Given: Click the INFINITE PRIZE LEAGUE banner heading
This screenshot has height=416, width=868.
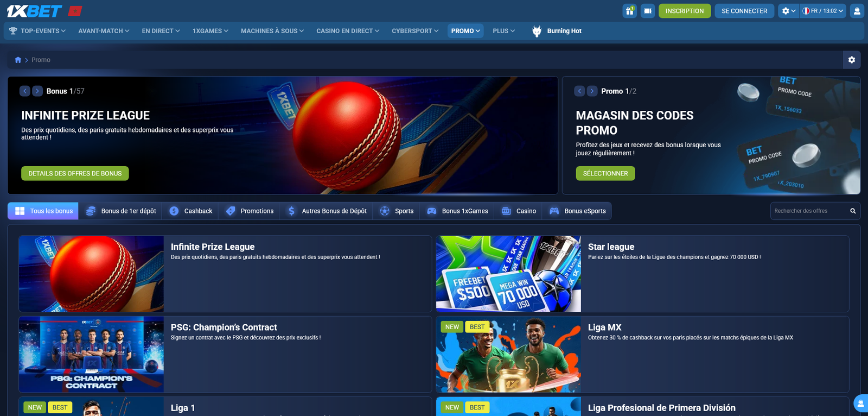Looking at the screenshot, I should click(x=86, y=115).
